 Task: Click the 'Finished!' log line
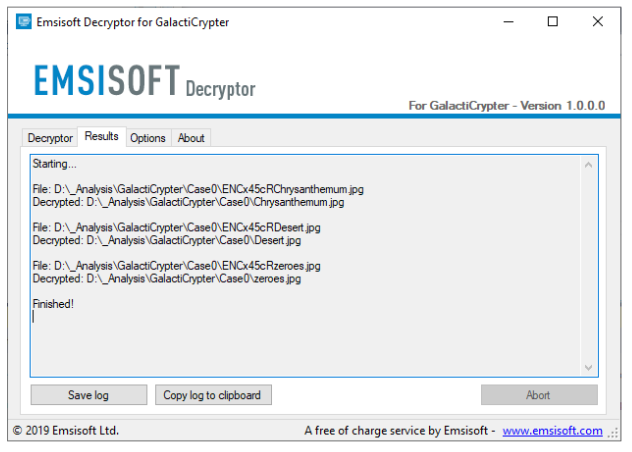click(x=53, y=304)
